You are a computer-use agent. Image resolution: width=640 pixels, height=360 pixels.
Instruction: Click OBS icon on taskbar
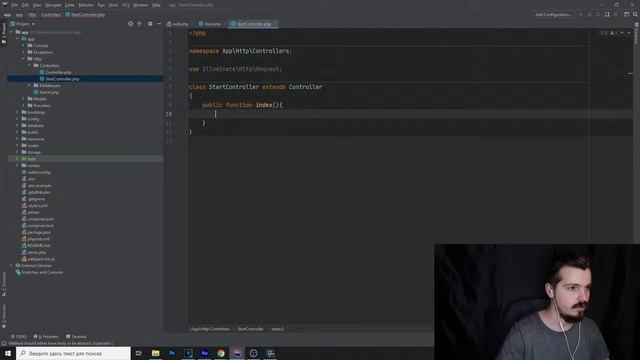point(253,353)
